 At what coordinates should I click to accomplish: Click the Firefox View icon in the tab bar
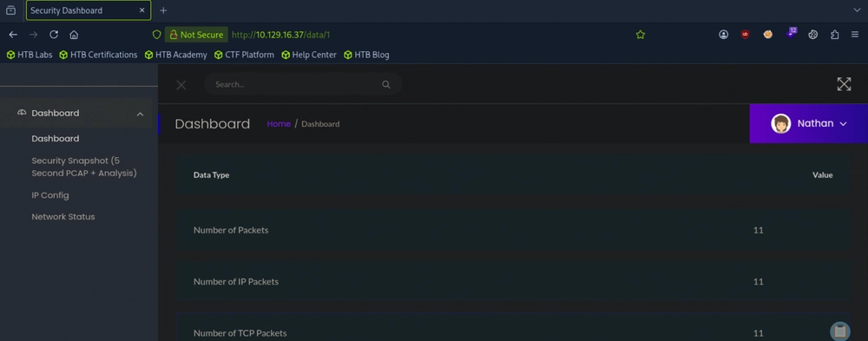pyautogui.click(x=10, y=10)
